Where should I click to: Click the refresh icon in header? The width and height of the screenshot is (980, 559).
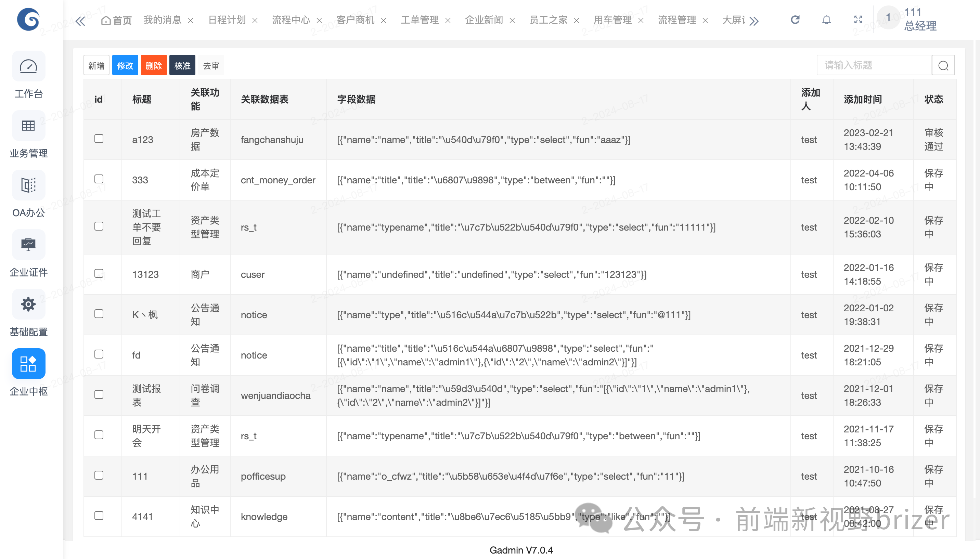click(x=795, y=19)
